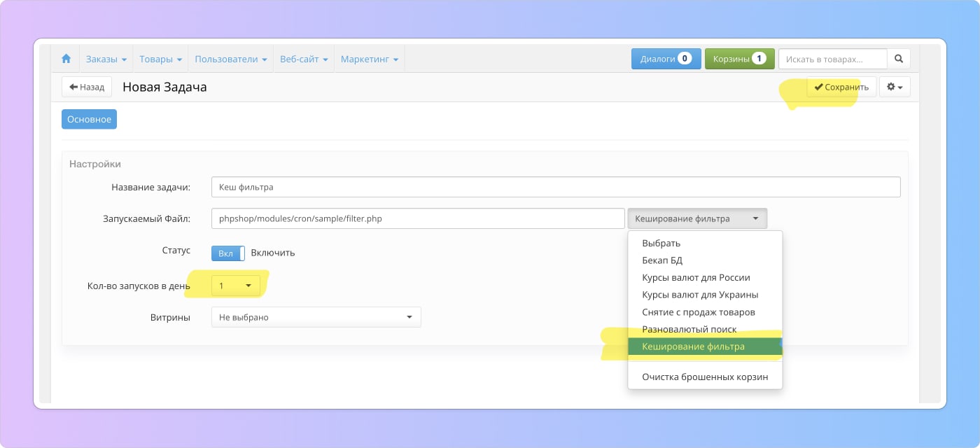The height and width of the screenshot is (448, 980).
Task: Click the home icon in navbar
Action: click(66, 59)
